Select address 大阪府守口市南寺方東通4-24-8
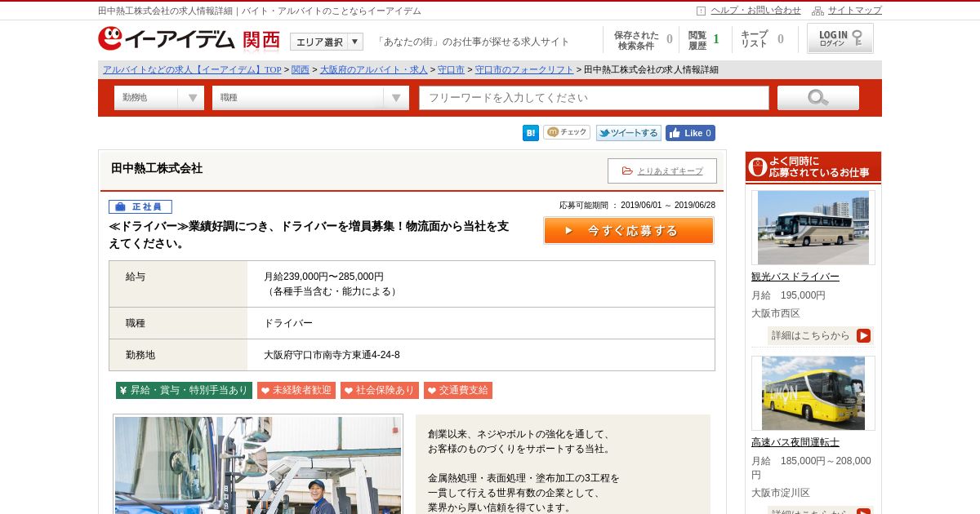980x514 pixels. coord(332,355)
